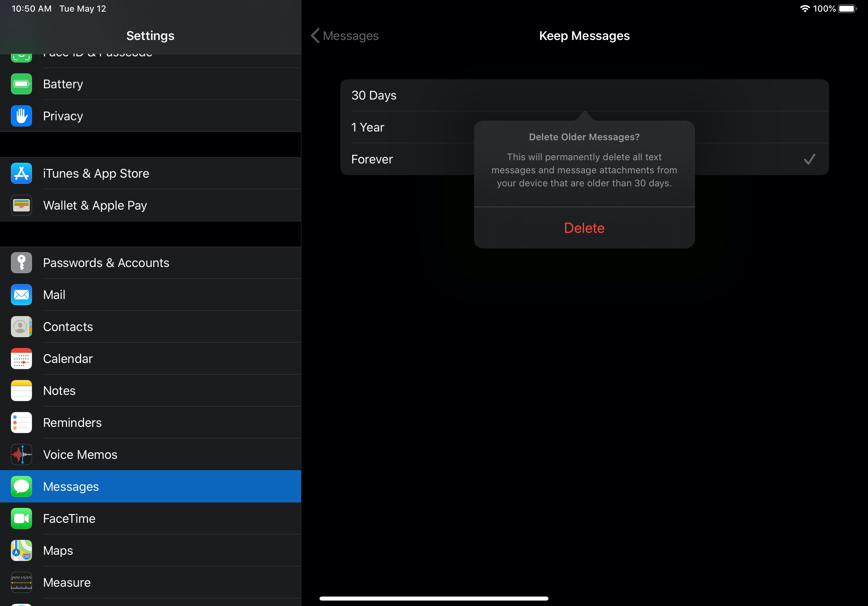The width and height of the screenshot is (868, 606).
Task: Select the 1 Year option
Action: coord(367,127)
